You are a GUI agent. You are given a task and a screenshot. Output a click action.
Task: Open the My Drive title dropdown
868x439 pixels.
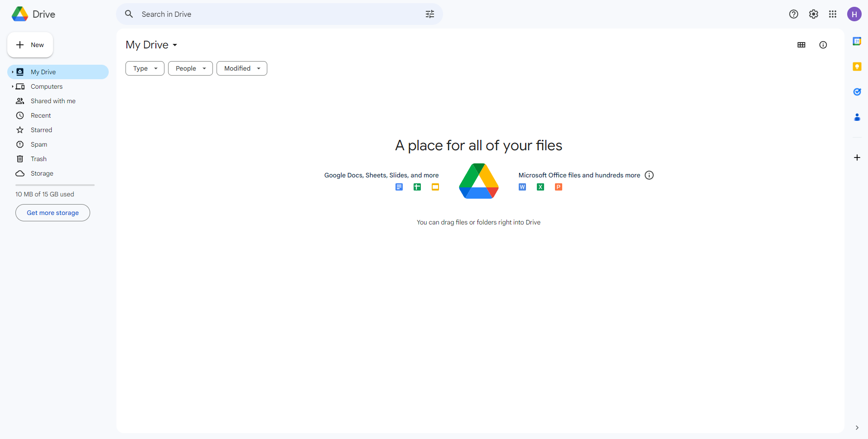(x=152, y=45)
